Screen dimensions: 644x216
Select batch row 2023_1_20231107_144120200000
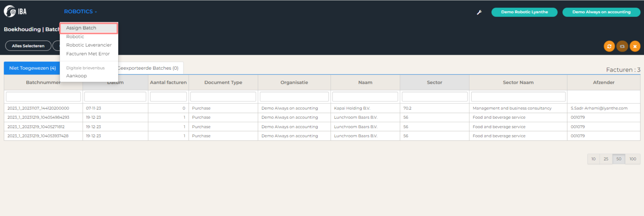[38, 108]
